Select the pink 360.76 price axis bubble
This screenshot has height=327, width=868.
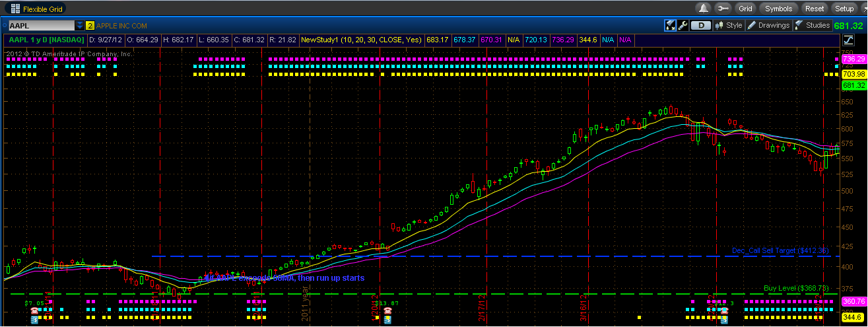point(853,301)
